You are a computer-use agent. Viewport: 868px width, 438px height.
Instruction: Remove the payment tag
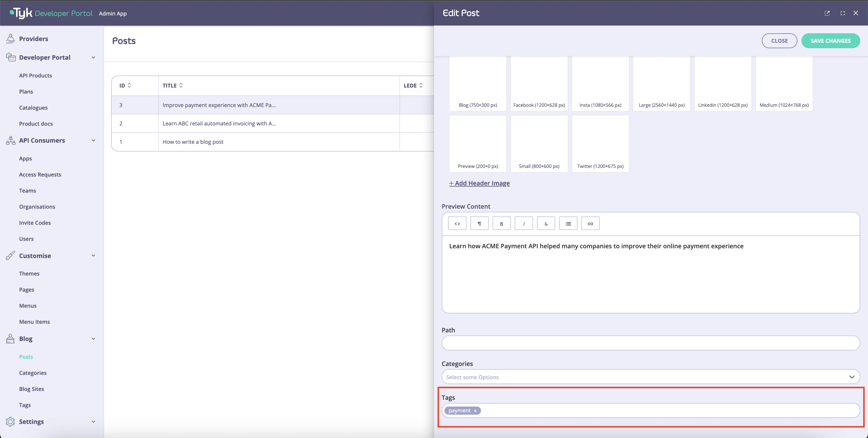click(475, 410)
